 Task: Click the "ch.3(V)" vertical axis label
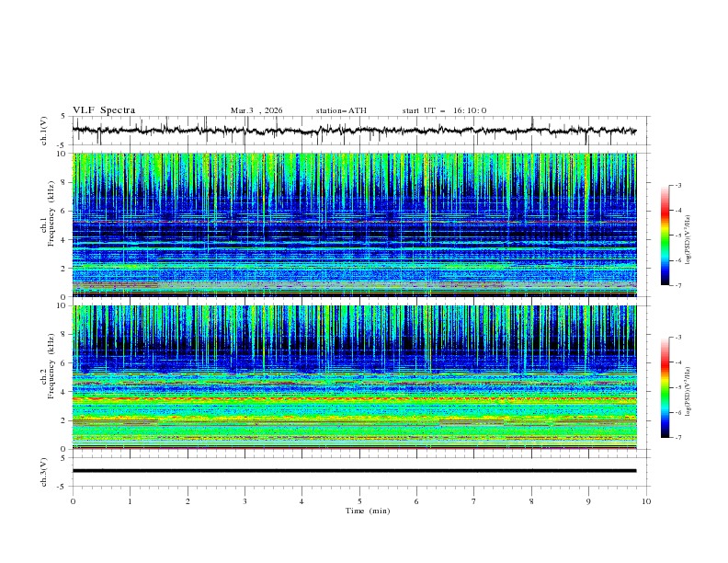click(43, 472)
